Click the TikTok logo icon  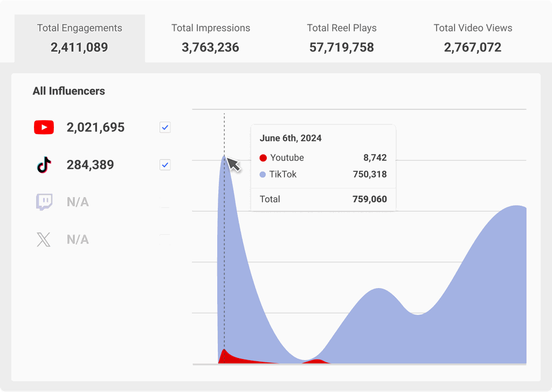coord(44,165)
